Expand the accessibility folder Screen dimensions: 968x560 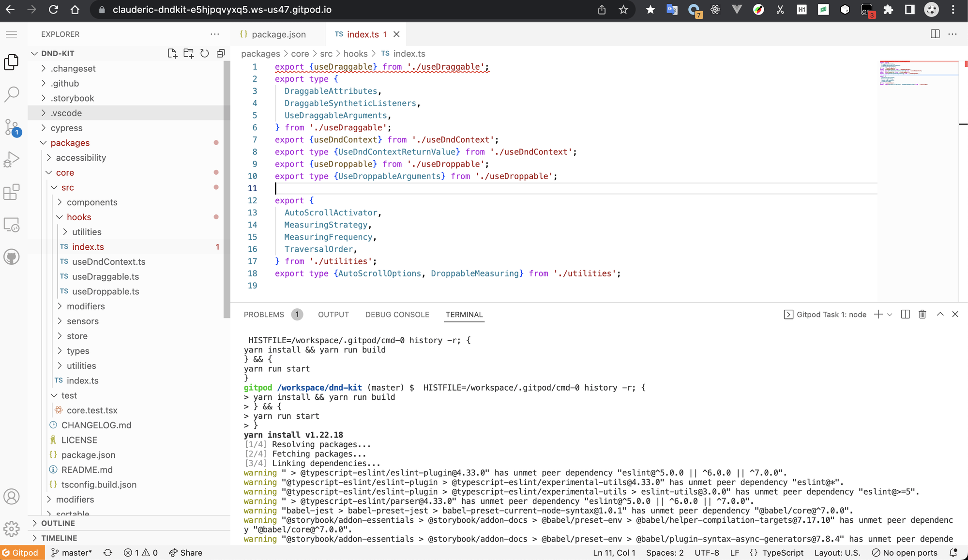(49, 158)
